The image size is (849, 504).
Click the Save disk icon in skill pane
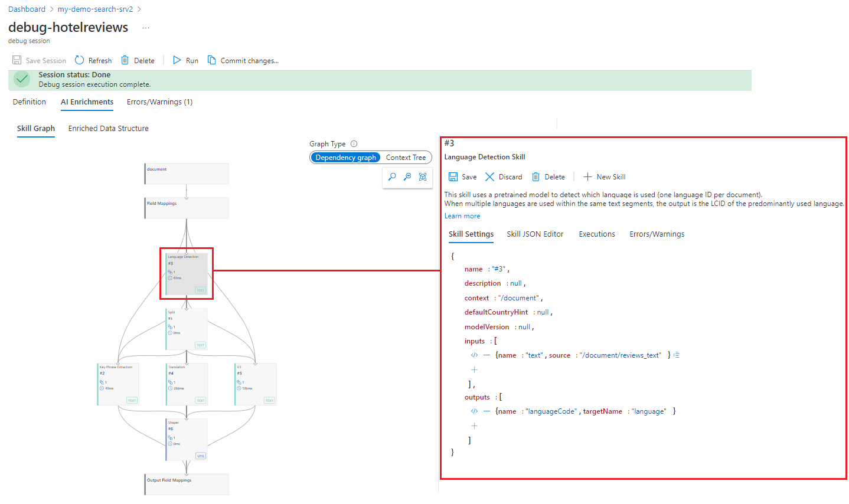(x=453, y=176)
